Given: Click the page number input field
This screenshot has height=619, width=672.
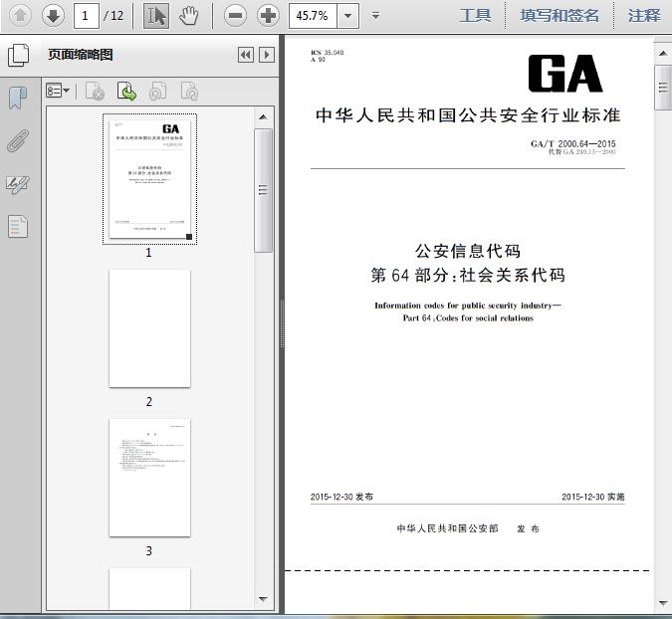Looking at the screenshot, I should tap(87, 16).
